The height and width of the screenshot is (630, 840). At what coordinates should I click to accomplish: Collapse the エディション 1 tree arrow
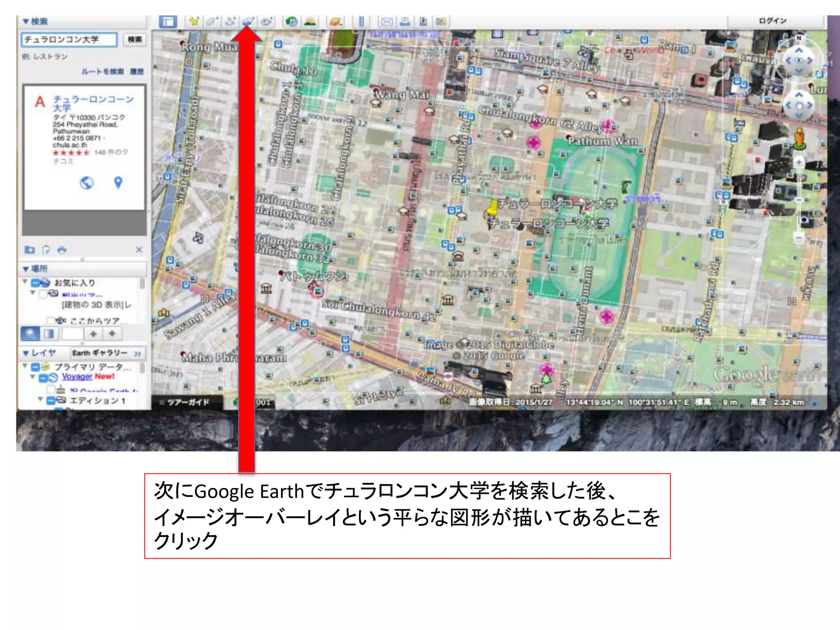coord(40,399)
